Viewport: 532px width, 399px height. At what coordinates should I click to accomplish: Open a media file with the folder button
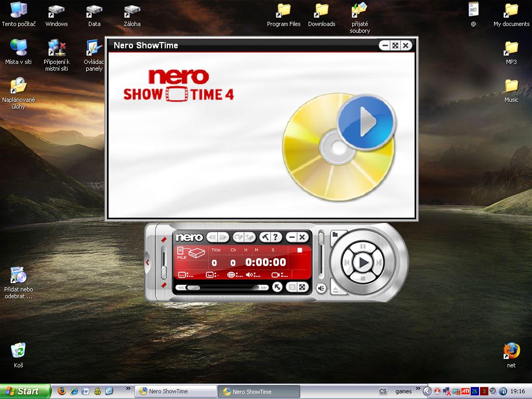coord(336,235)
